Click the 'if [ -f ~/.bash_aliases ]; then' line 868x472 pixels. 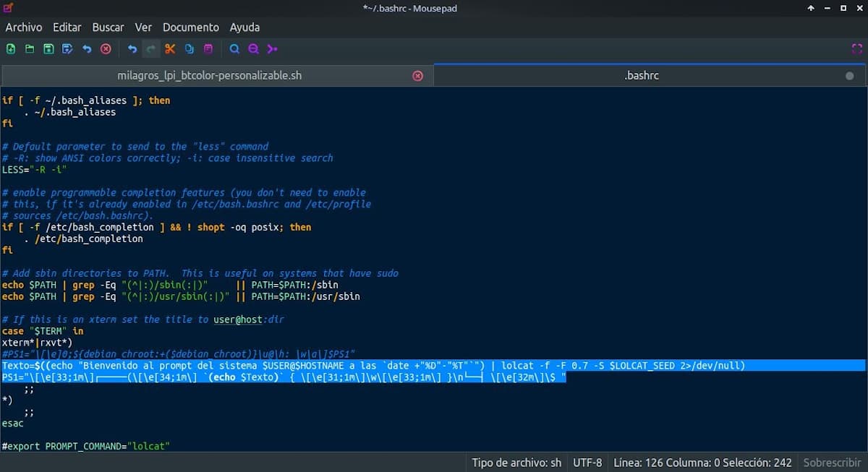85,100
